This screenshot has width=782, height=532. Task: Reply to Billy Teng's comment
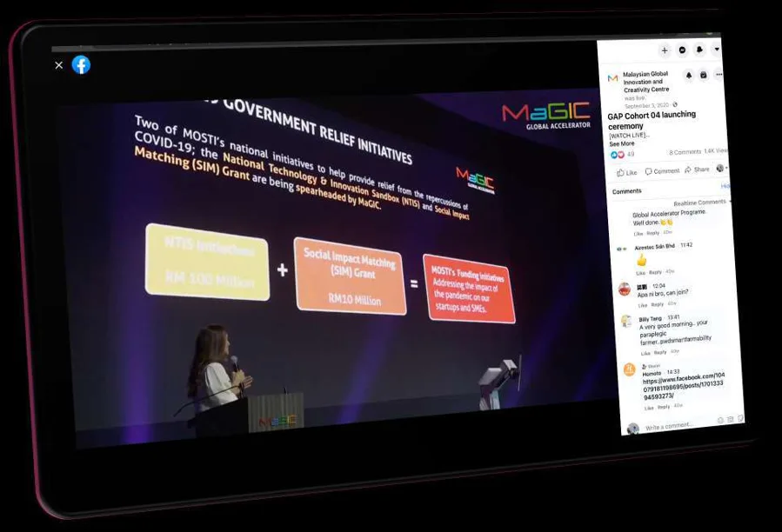click(660, 352)
